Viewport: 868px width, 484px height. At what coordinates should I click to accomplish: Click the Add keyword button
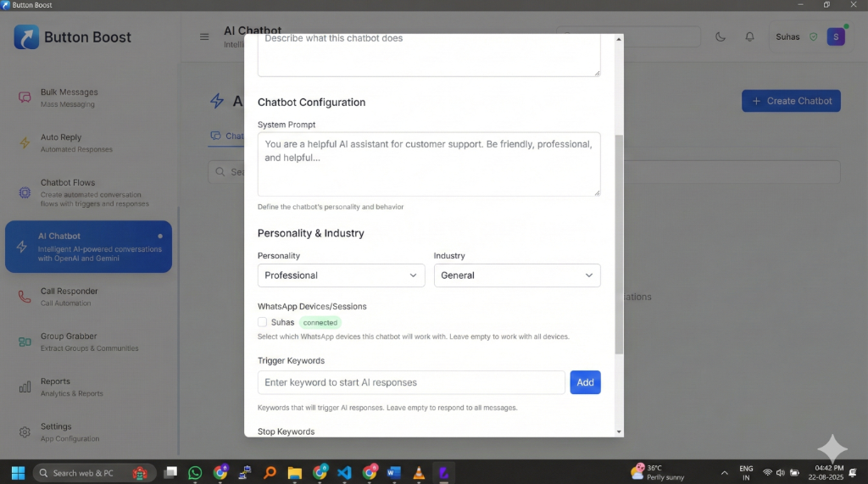tap(585, 382)
